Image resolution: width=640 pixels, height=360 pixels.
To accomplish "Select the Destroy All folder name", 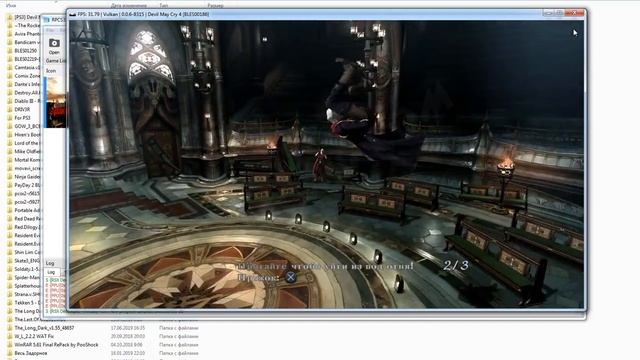I will [27, 93].
